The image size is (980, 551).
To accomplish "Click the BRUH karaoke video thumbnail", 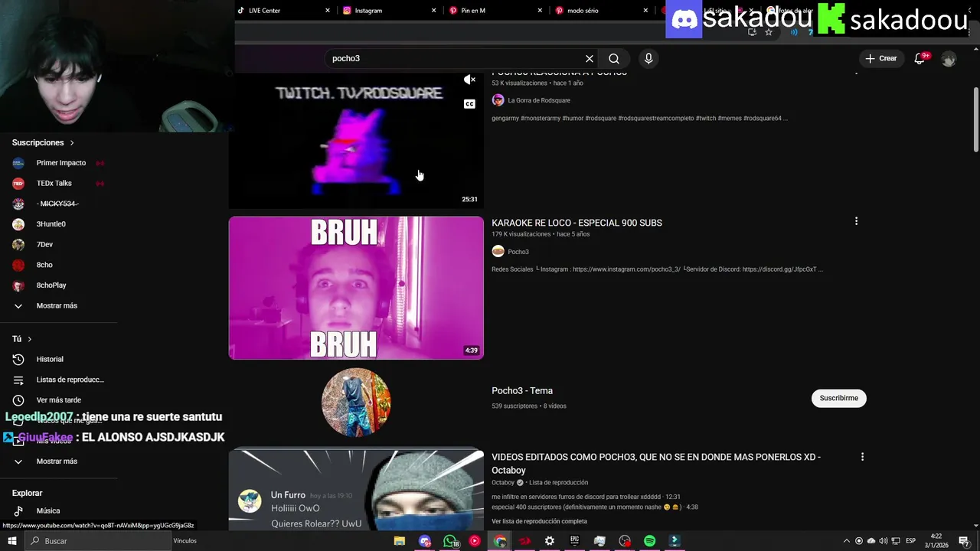I will point(356,288).
